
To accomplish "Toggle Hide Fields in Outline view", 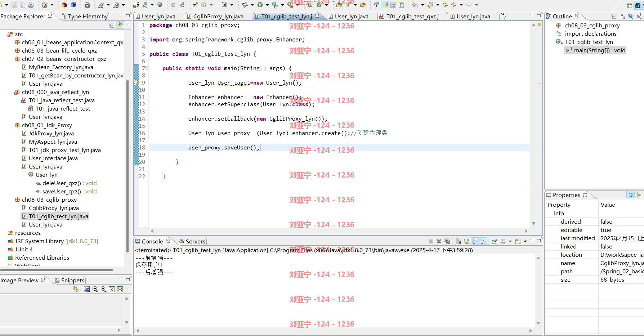I will 630,16.
